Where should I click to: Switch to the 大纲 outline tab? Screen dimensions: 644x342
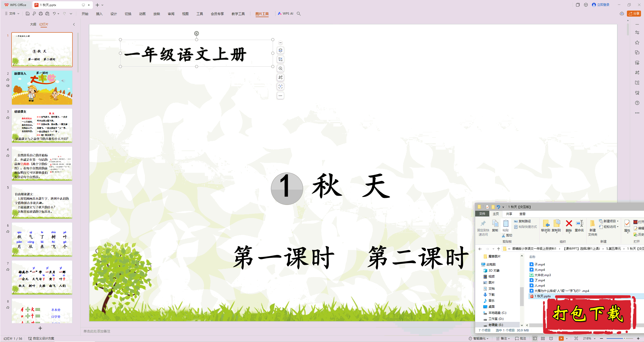coord(33,24)
